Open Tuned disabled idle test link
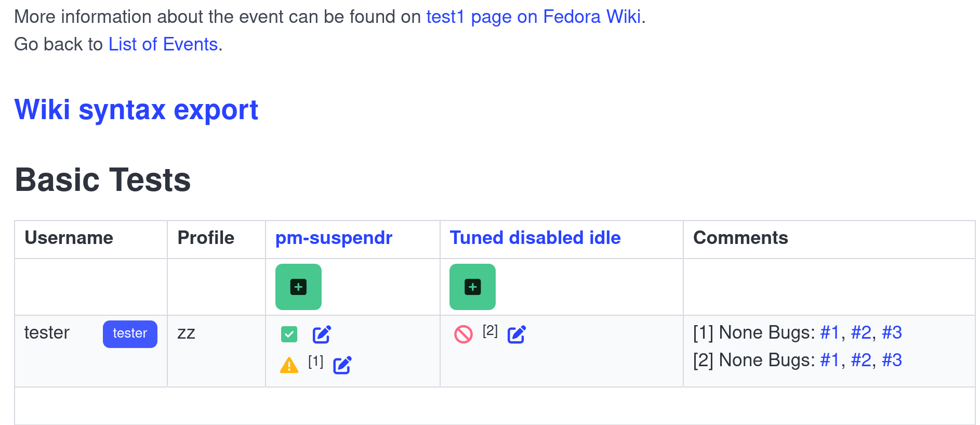The width and height of the screenshot is (980, 425). pyautogui.click(x=535, y=238)
